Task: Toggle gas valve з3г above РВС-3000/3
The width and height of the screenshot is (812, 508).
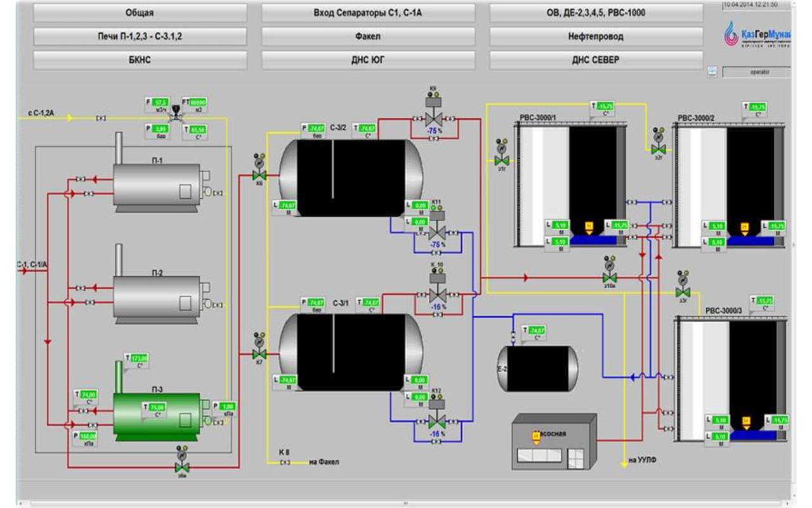Action: click(683, 291)
